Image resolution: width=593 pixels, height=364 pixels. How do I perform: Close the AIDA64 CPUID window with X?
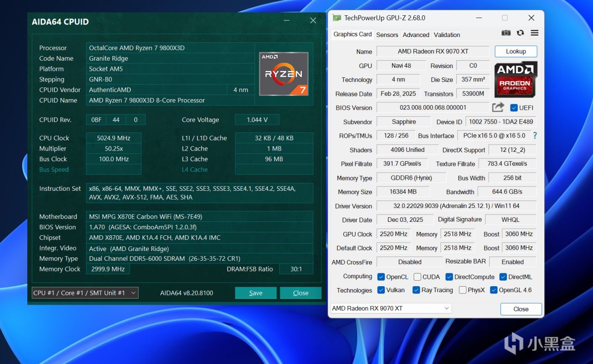313,21
